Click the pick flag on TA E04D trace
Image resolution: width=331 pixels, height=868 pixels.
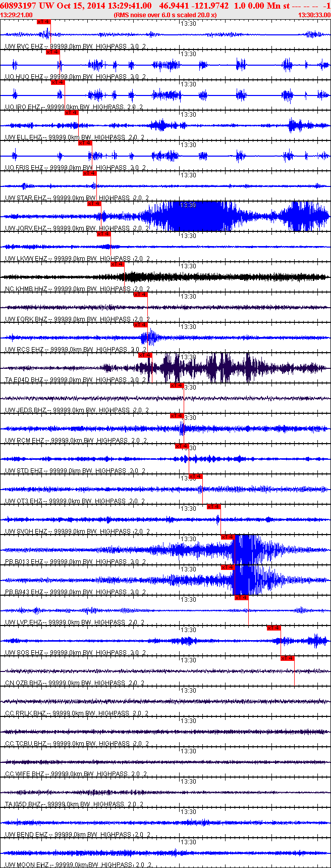[x=145, y=355]
